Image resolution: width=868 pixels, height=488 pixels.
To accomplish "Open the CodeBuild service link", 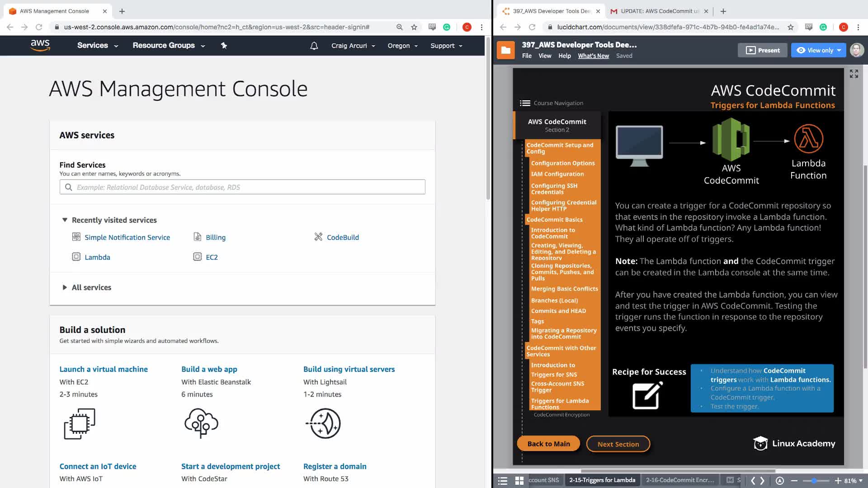I will tap(342, 237).
